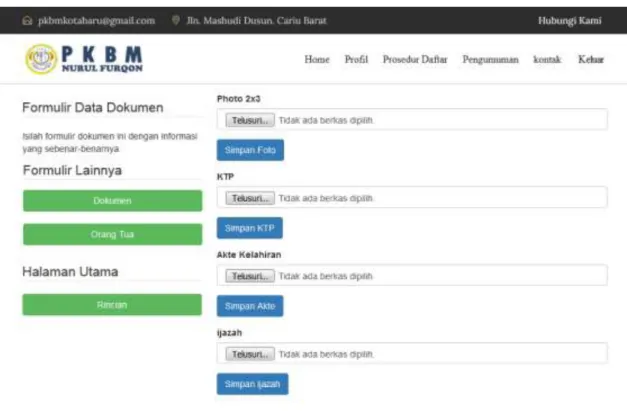Click the location pin icon in top bar

click(176, 20)
